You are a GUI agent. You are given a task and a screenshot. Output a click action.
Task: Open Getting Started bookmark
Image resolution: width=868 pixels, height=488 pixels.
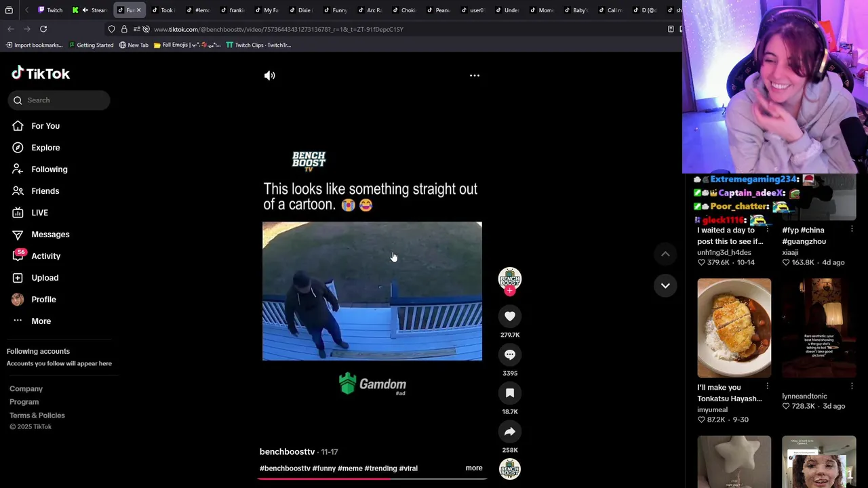(x=91, y=45)
